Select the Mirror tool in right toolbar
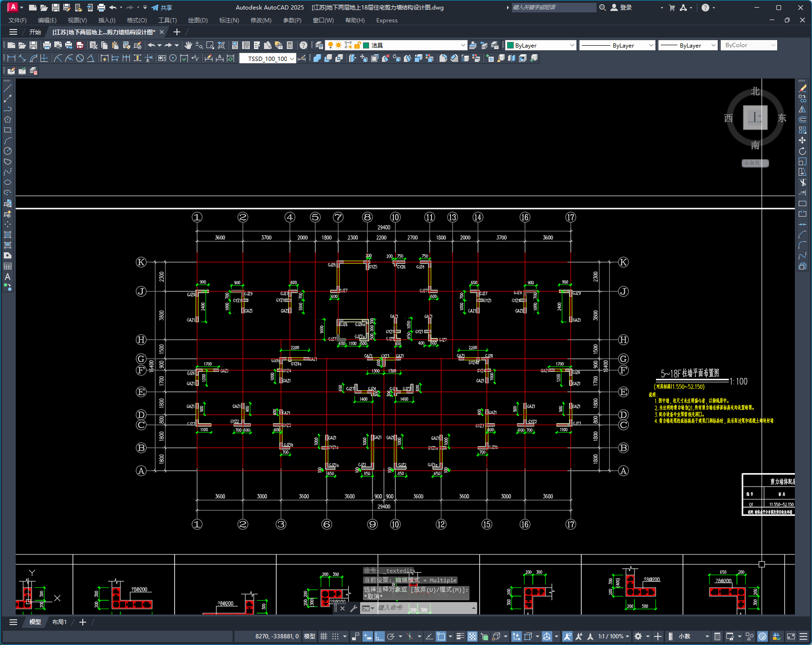 point(802,109)
